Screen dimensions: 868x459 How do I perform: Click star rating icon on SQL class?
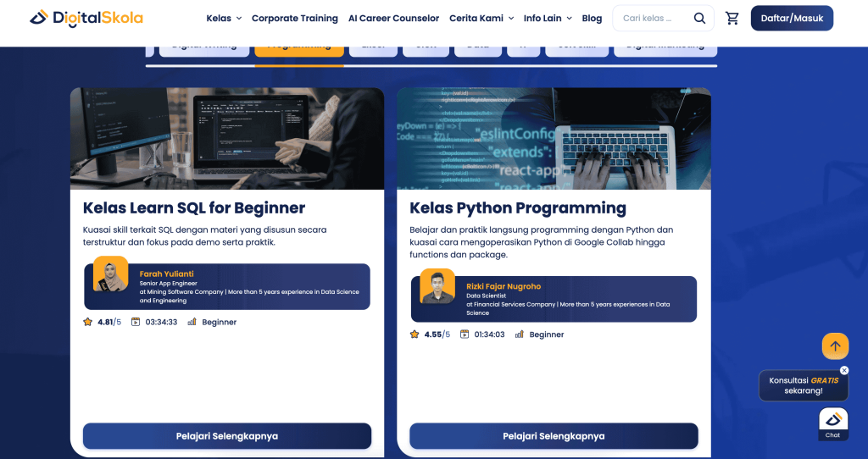pyautogui.click(x=87, y=322)
